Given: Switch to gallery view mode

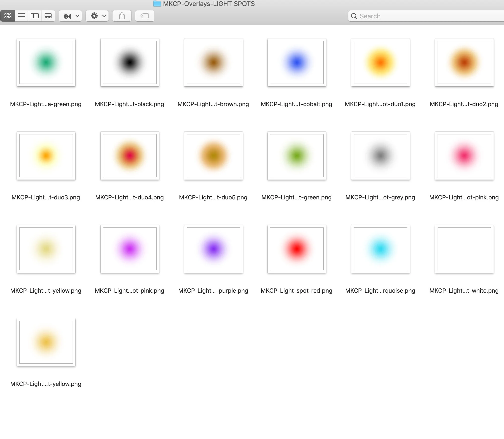Looking at the screenshot, I should 48,16.
